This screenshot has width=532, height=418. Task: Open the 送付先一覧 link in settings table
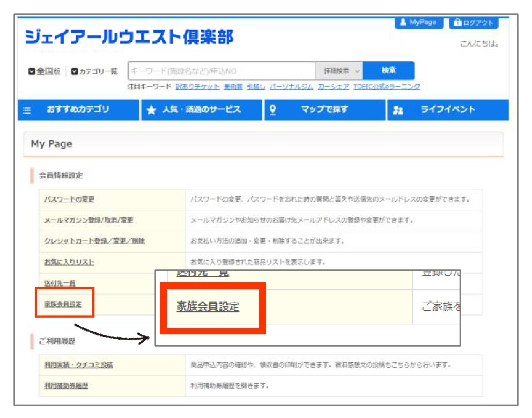click(x=60, y=283)
